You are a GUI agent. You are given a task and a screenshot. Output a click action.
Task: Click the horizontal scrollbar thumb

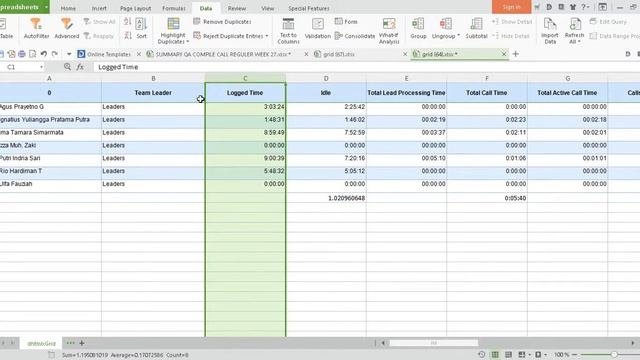pos(433,343)
